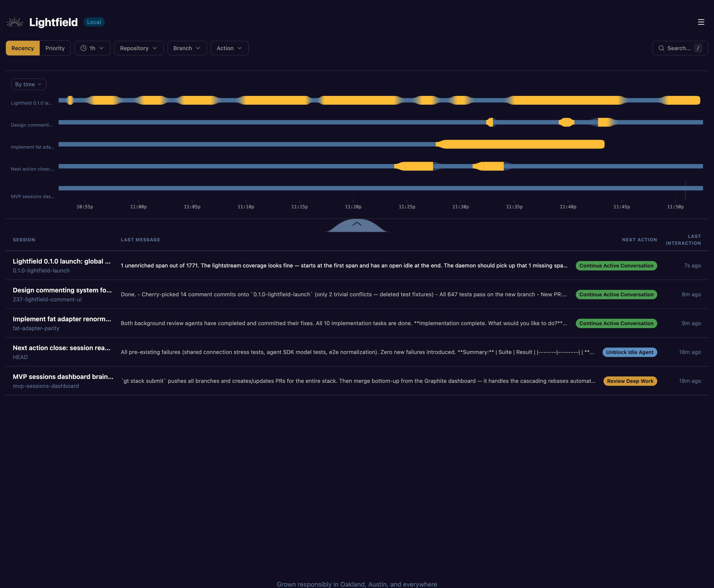This screenshot has width=714, height=588.
Task: Collapse timeline using the chevron-up handle
Action: [357, 224]
